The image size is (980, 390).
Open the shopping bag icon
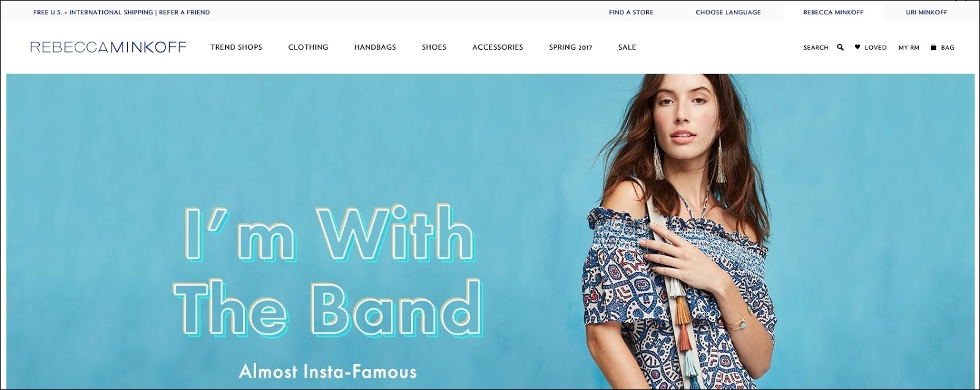[x=933, y=47]
